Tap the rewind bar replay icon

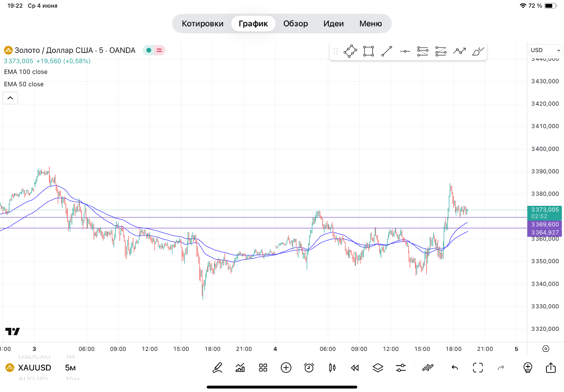tap(355, 367)
